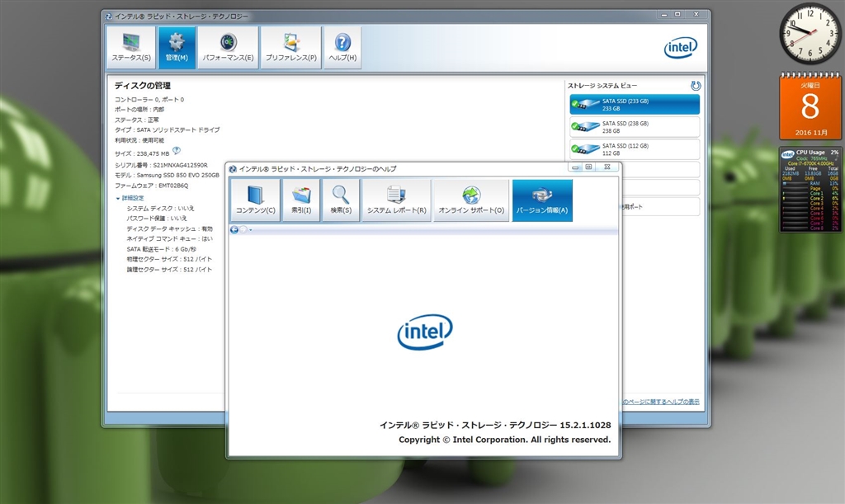This screenshot has width=845, height=504.
Task: Click the ディスク データ キャッシュ : 有効 line
Action: click(170, 228)
